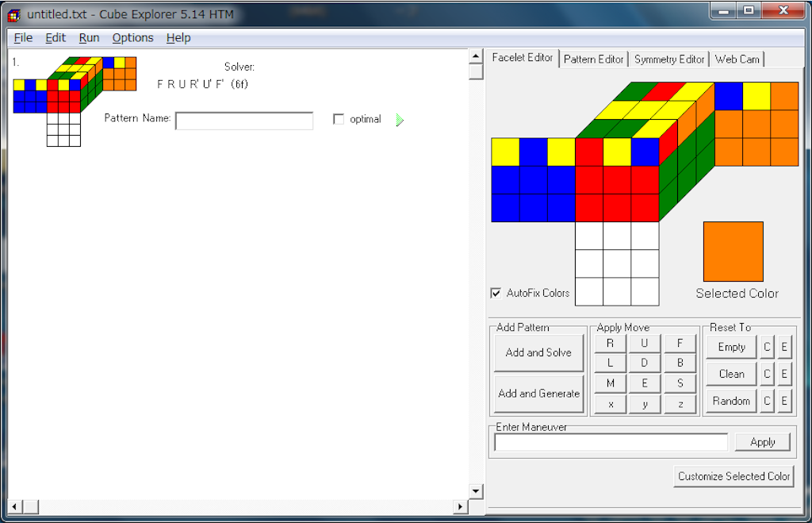812x523 pixels.
Task: Pick the white center facelet on the bottom face
Action: [617, 263]
